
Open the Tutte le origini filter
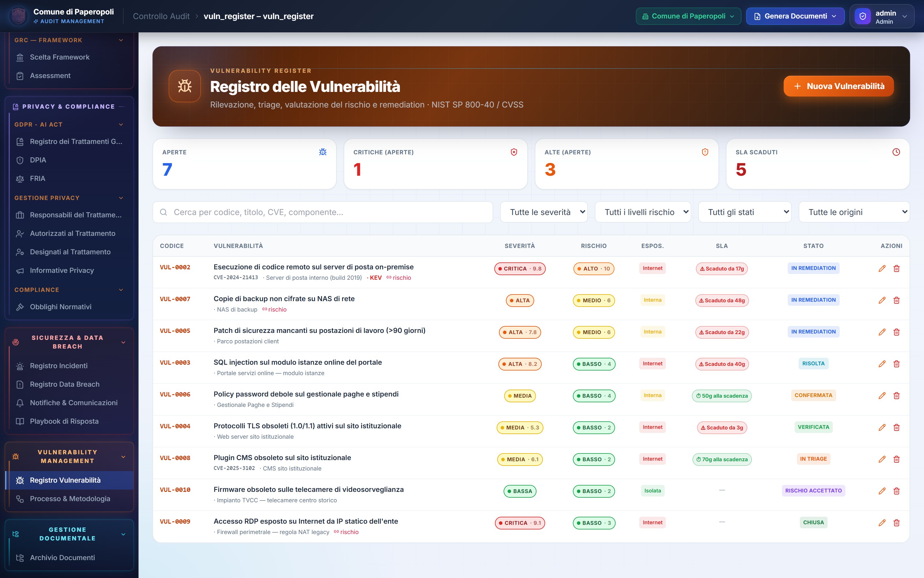click(854, 212)
